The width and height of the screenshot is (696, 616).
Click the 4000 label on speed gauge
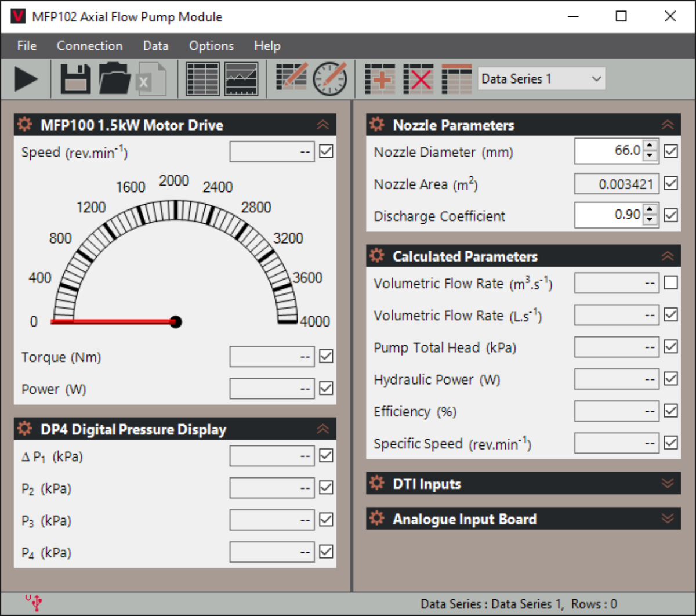(314, 321)
